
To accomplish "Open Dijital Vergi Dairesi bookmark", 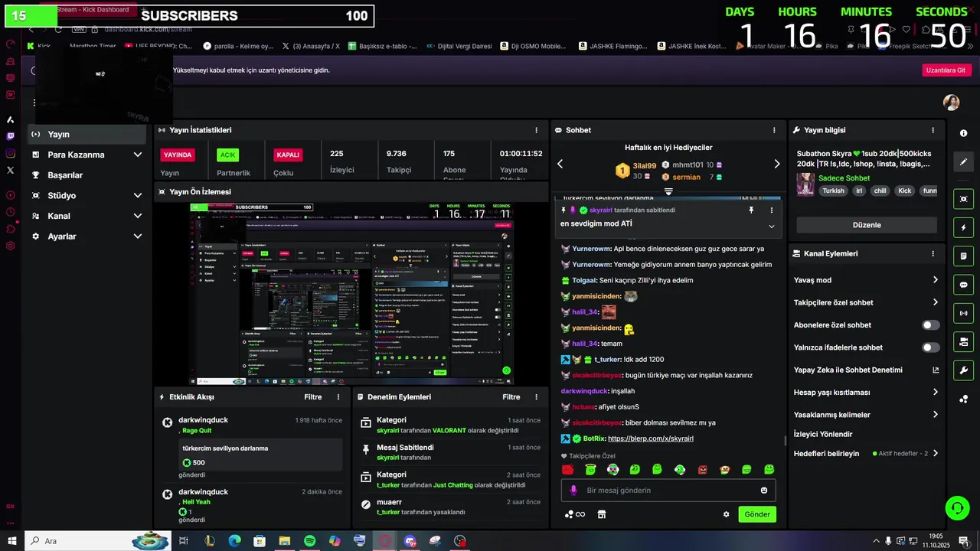I will coord(459,46).
